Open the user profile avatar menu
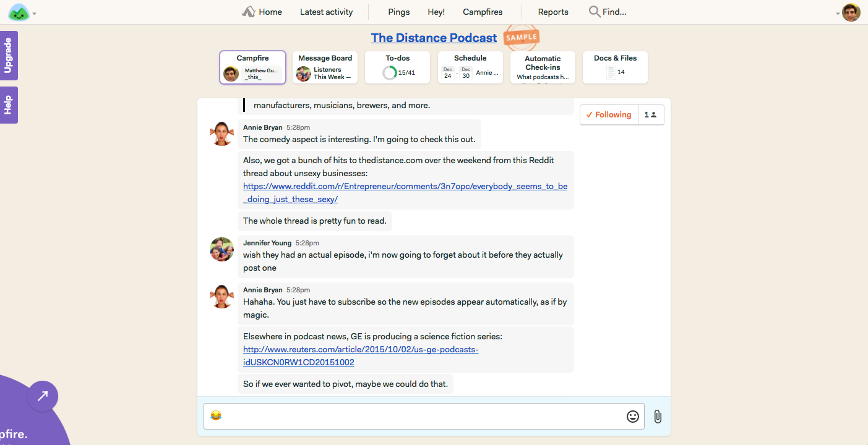This screenshot has width=868, height=445. (851, 12)
